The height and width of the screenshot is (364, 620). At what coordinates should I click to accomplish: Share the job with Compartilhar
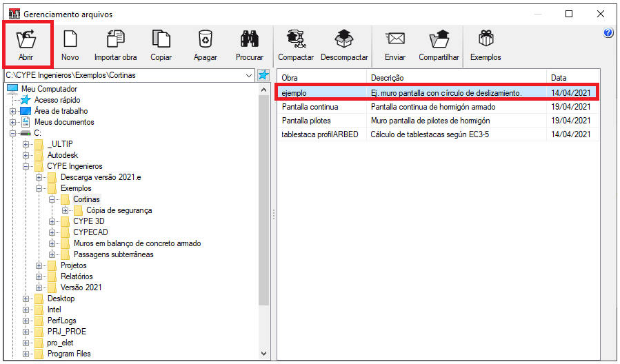click(x=439, y=45)
